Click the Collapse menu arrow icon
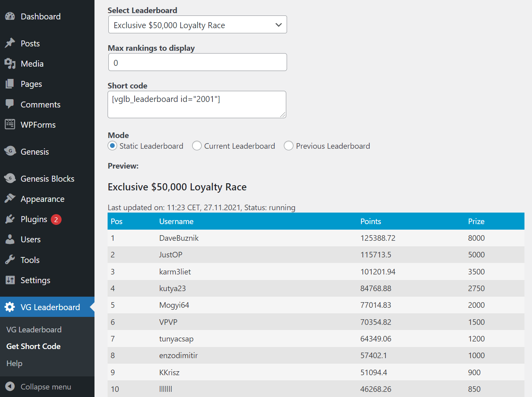532x397 pixels. pos(10,386)
